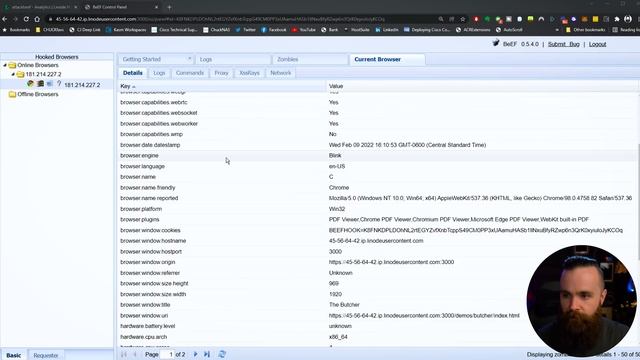Switch to the Requester tab at bottom
The image size is (640, 360).
click(x=46, y=356)
